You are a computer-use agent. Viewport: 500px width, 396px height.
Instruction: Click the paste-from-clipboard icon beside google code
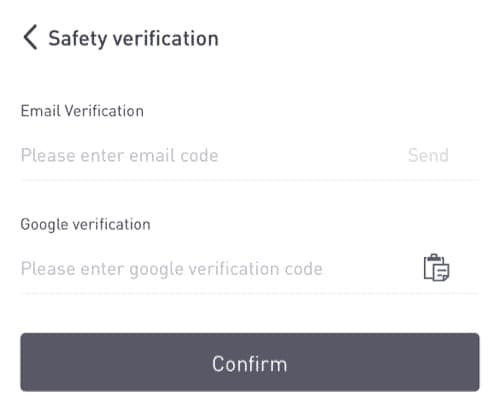436,268
